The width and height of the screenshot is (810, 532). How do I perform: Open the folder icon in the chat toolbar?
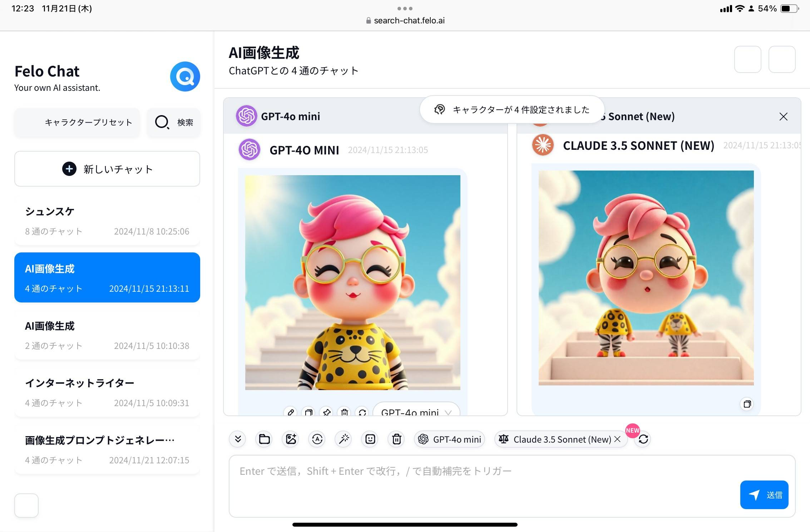(264, 439)
